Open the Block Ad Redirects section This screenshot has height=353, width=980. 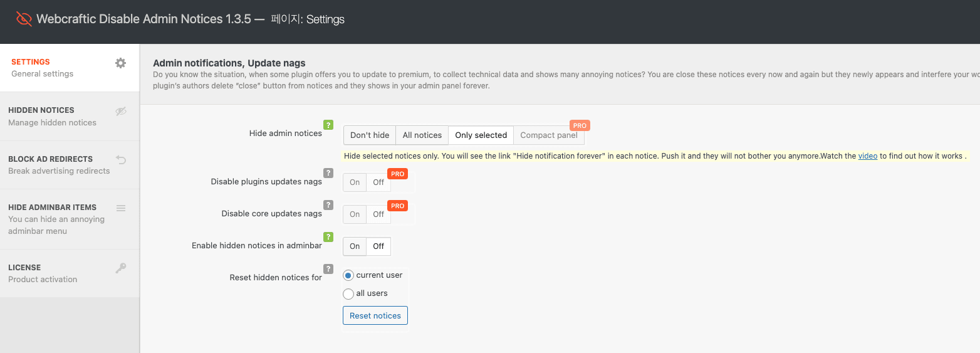pyautogui.click(x=70, y=165)
